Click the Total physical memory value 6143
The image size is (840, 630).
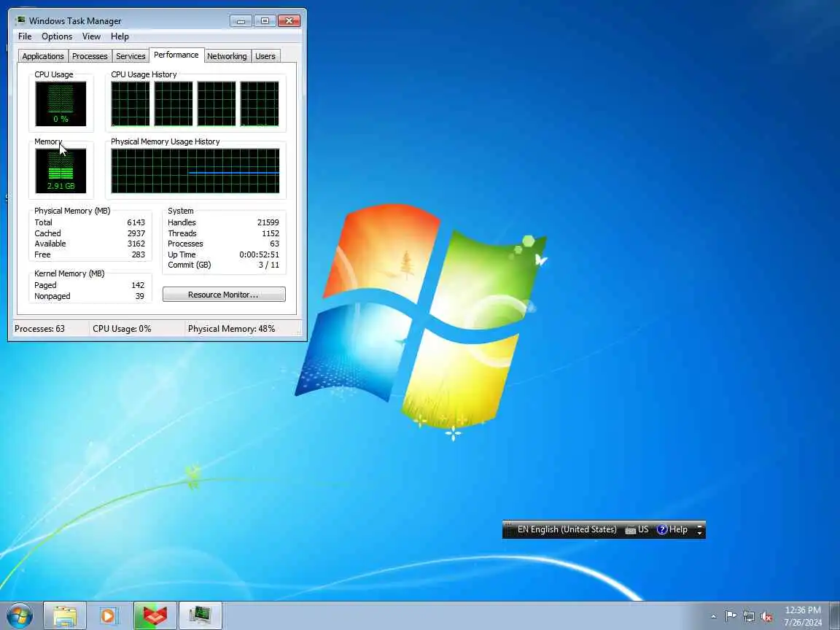click(136, 222)
